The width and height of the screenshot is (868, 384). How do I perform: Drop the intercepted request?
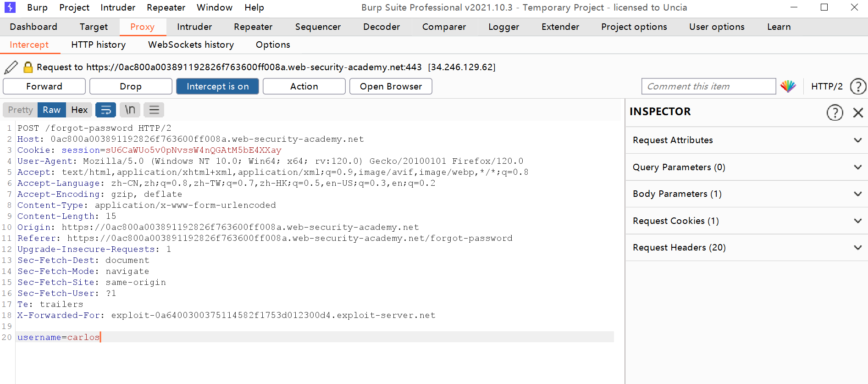click(131, 86)
